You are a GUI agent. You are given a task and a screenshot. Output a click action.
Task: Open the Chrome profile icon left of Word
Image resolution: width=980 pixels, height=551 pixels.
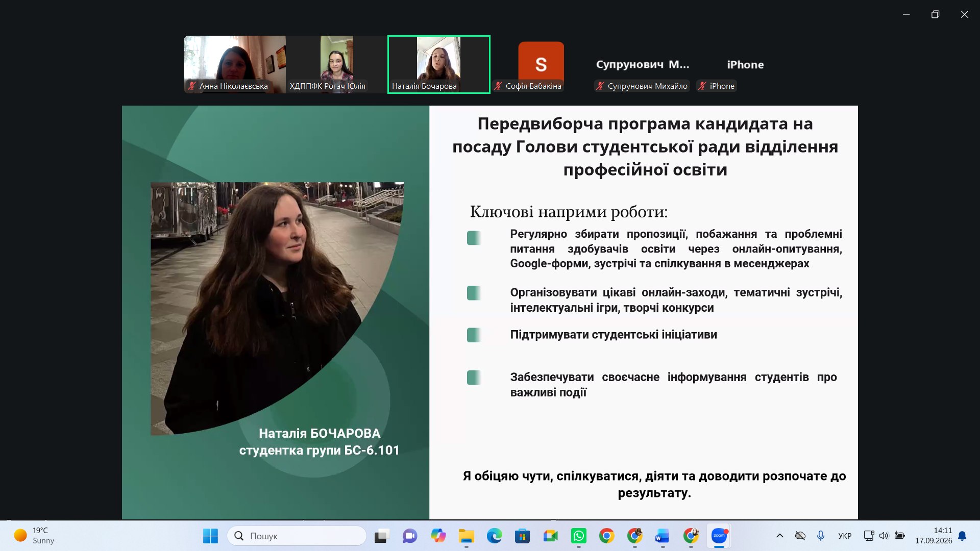tap(634, 536)
